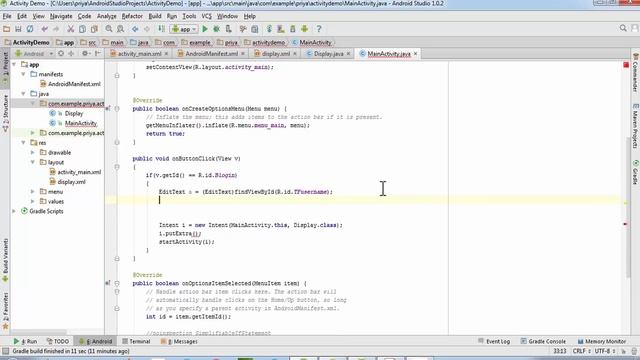The image size is (640, 360).
Task: Toggle the Maven Projects tool window
Action: pos(635,127)
